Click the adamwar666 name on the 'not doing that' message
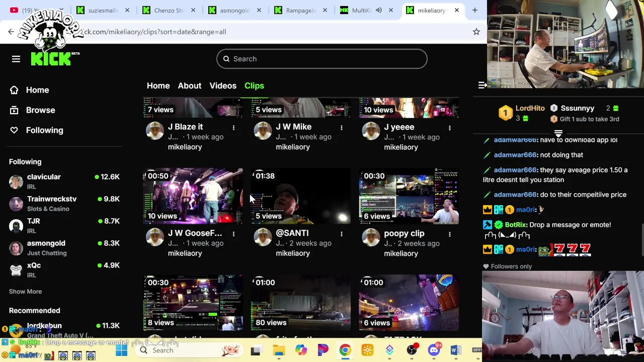 pos(515,155)
